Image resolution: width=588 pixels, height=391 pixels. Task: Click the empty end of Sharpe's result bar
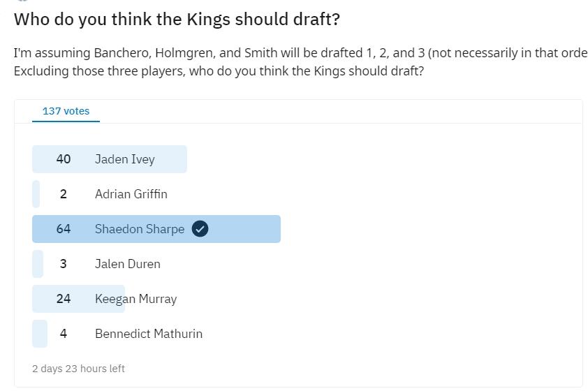click(244, 229)
